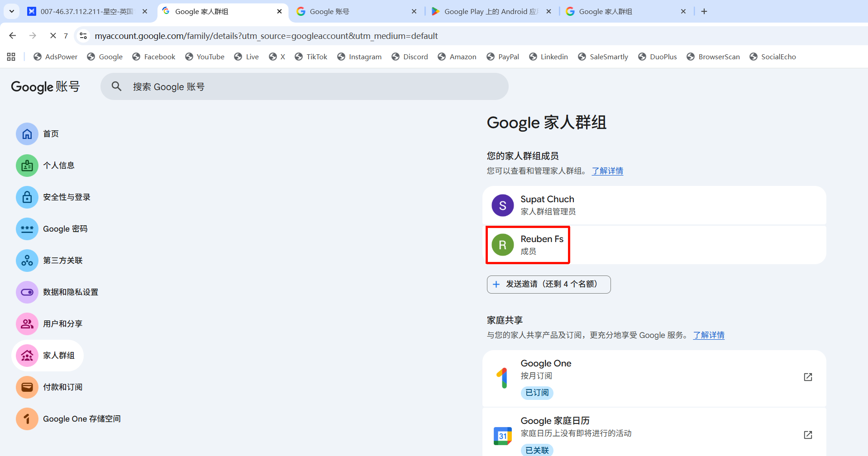
Task: Open 数据和隐私设置 privacy toggle icon
Action: (x=27, y=292)
